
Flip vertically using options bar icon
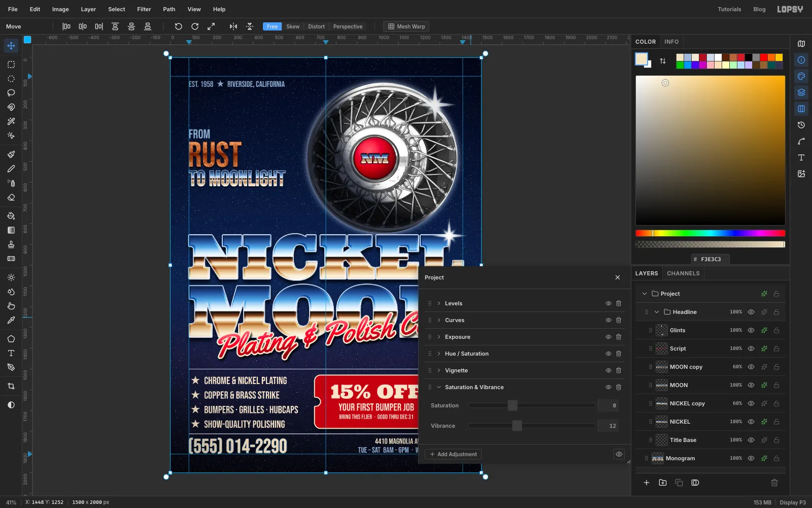[x=250, y=26]
